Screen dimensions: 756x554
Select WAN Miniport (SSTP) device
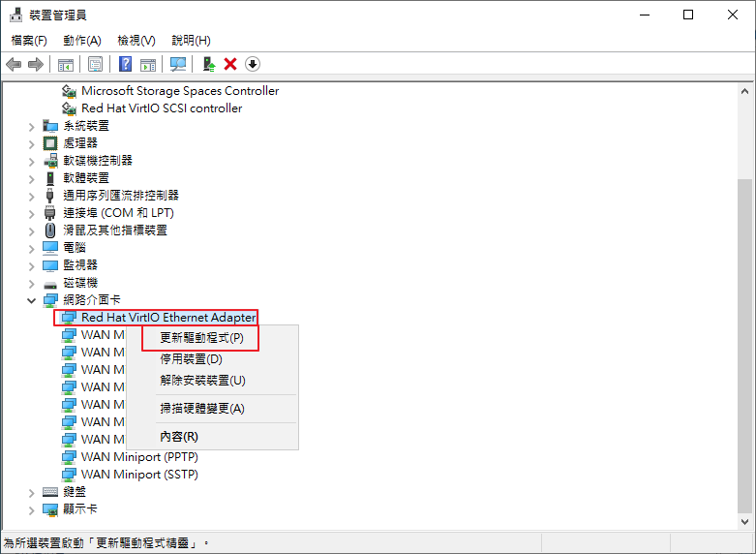coord(139,475)
